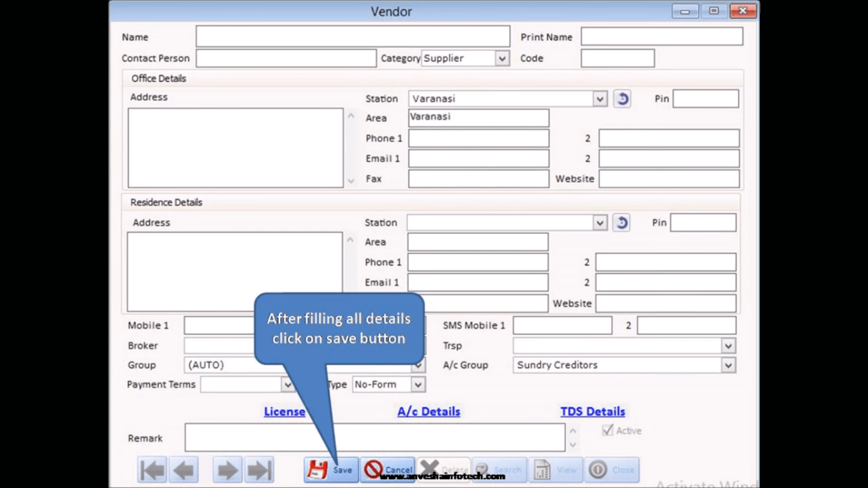Refresh Residence Details Station list icon

[621, 222]
